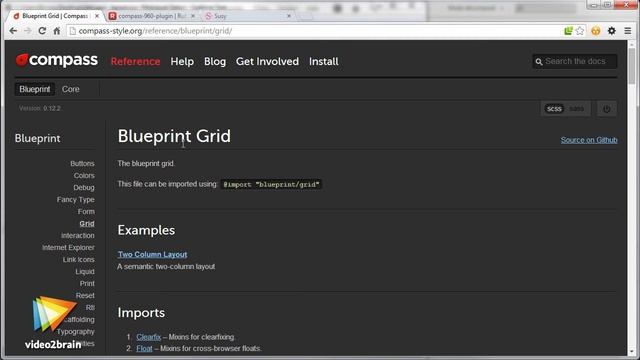Viewport: 640px width, 360px height.
Task: Click the Imports heading
Action: coord(141,313)
